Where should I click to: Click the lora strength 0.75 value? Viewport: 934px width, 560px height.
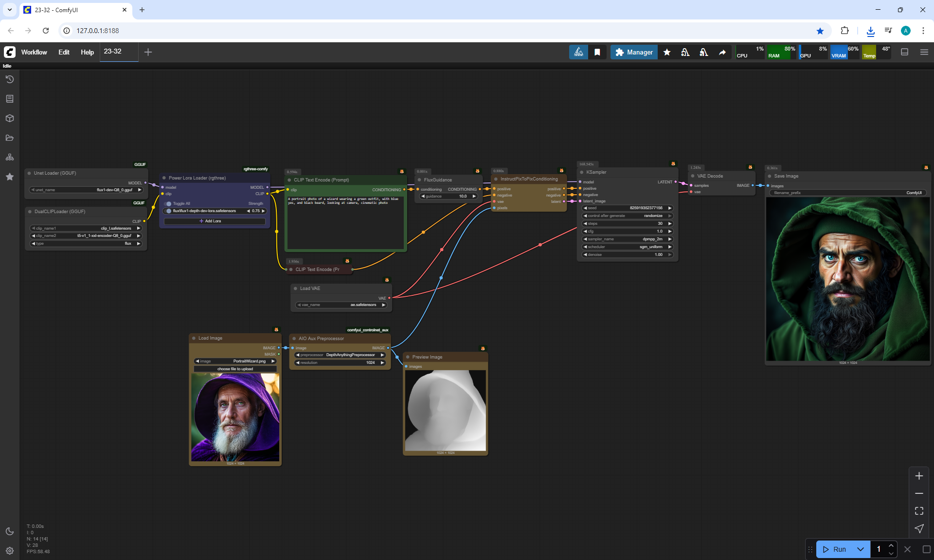[256, 211]
